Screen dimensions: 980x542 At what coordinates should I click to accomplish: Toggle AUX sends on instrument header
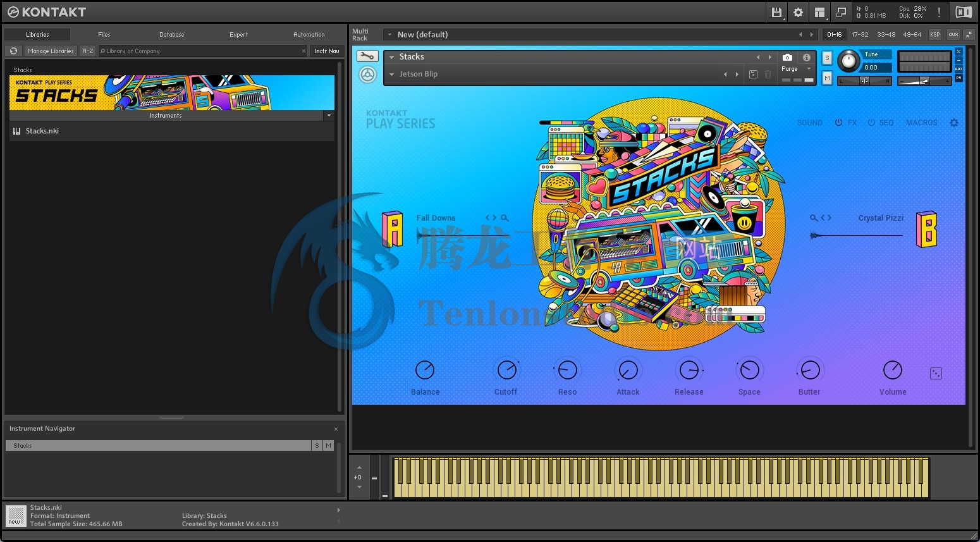coord(959,68)
